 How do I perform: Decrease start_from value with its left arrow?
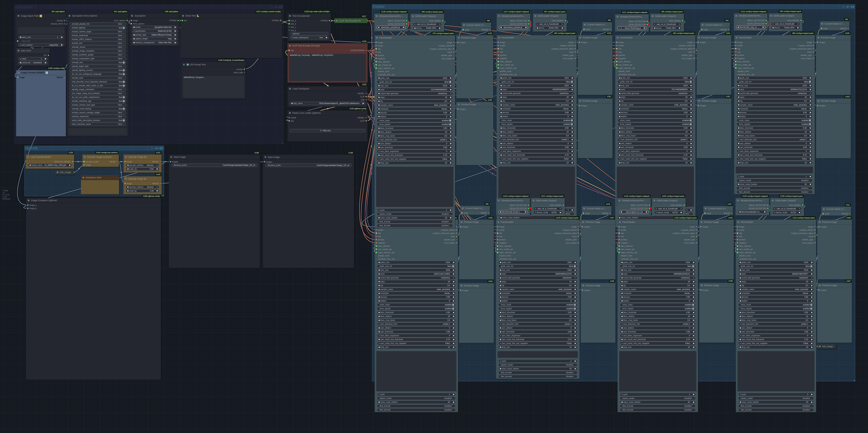(x=21, y=59)
